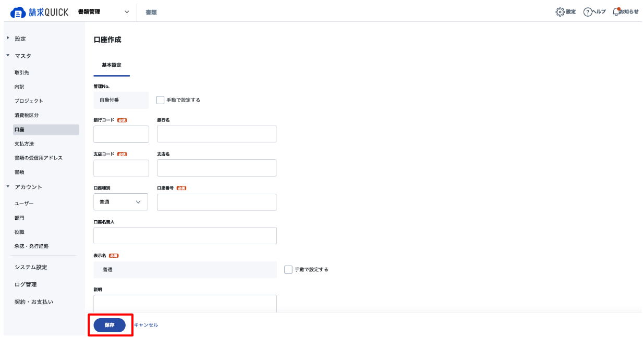
Task: Expand the 設定 section in sidebar
Action: 8,39
